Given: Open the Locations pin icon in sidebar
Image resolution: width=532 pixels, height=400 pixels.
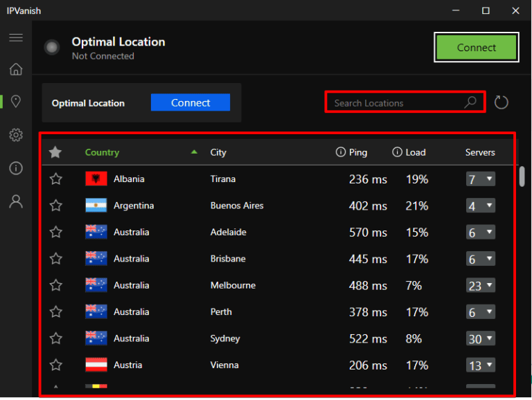Looking at the screenshot, I should pos(15,102).
